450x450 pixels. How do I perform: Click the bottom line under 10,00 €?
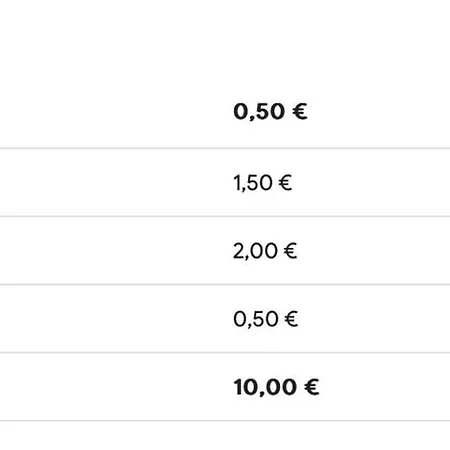pyautogui.click(x=225, y=421)
